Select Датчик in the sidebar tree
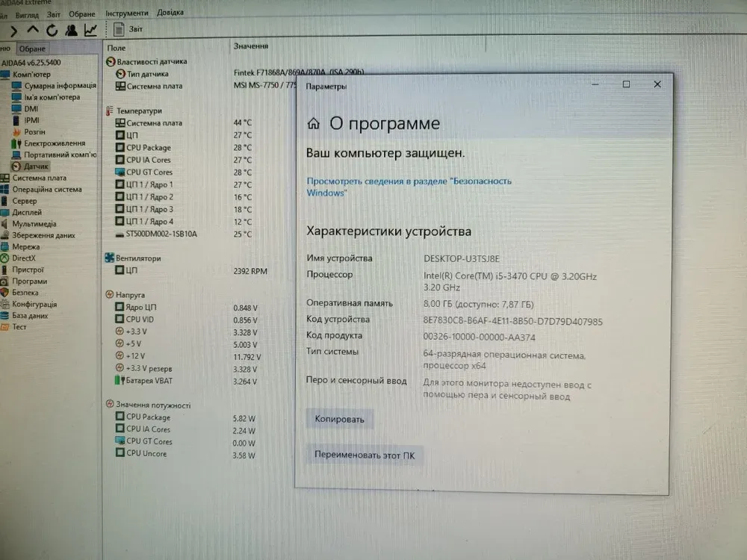747x560 pixels. [36, 166]
